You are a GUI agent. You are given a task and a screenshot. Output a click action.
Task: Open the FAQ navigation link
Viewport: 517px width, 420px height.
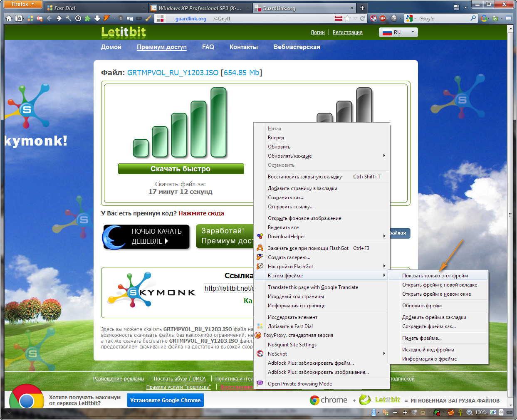(x=208, y=47)
